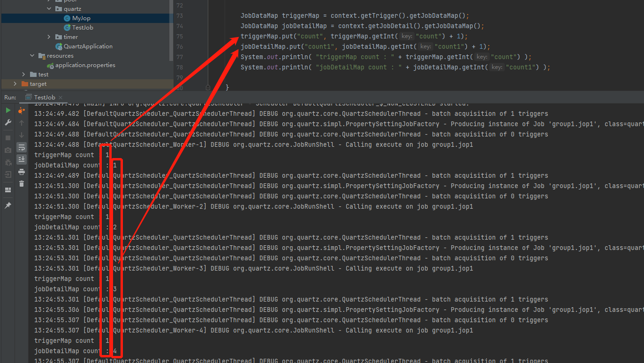This screenshot has width=644, height=363.
Task: Click console line timestamped 13:24:53.301 Producing instance
Action: pos(339,248)
